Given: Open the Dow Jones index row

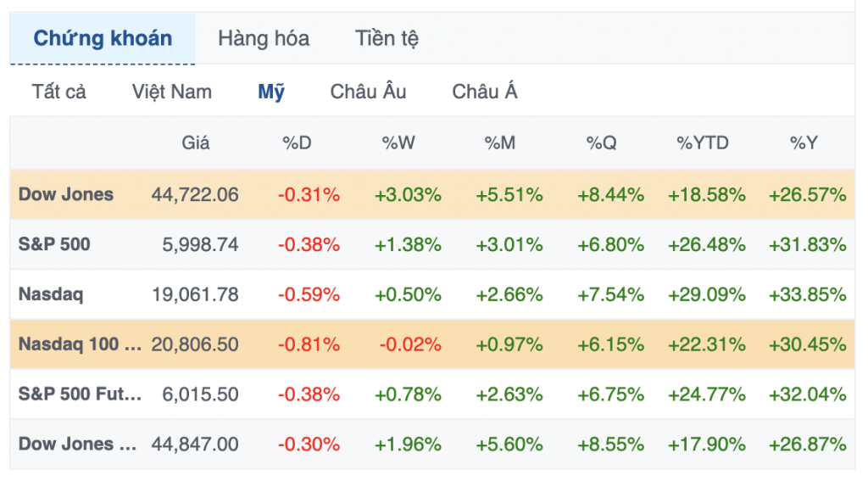Looking at the screenshot, I should tap(66, 194).
